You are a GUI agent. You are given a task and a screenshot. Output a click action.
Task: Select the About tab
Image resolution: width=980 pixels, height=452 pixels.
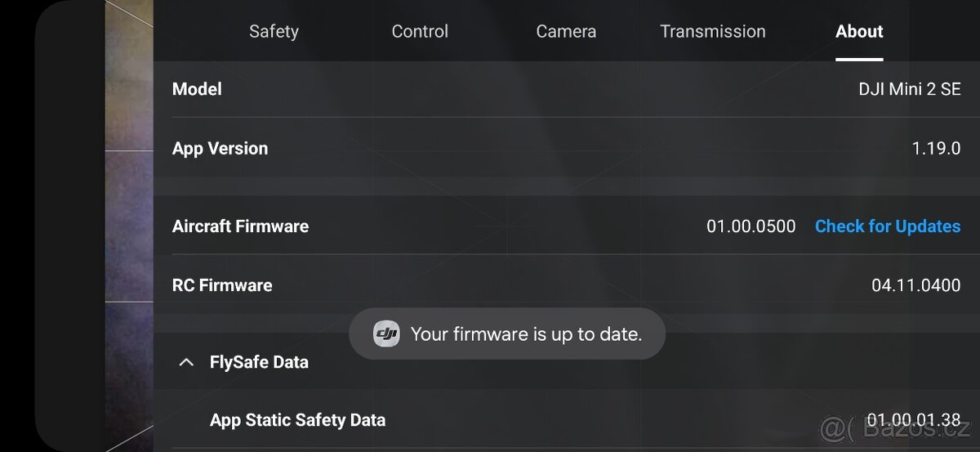859,32
